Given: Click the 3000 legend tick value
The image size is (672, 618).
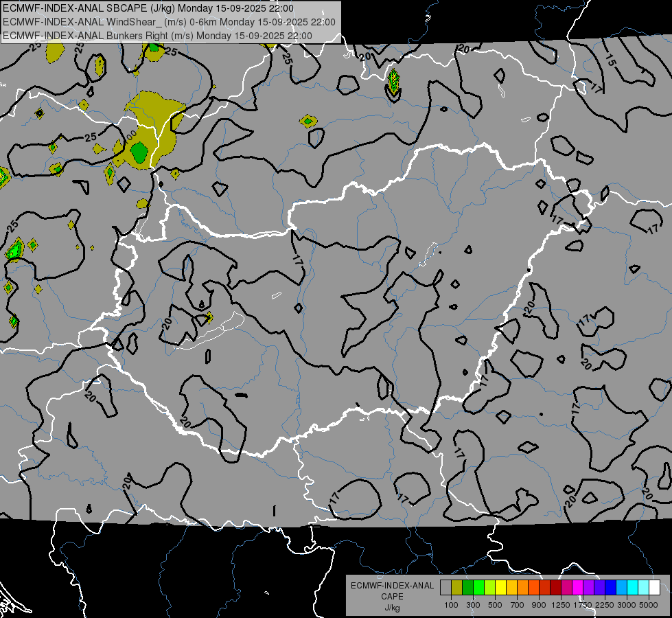Looking at the screenshot, I should 626,605.
